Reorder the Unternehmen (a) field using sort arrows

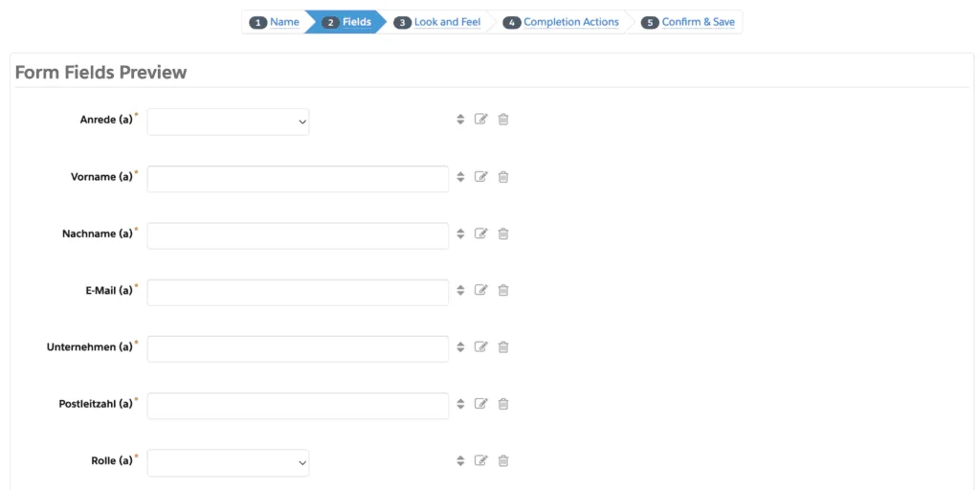click(x=460, y=346)
